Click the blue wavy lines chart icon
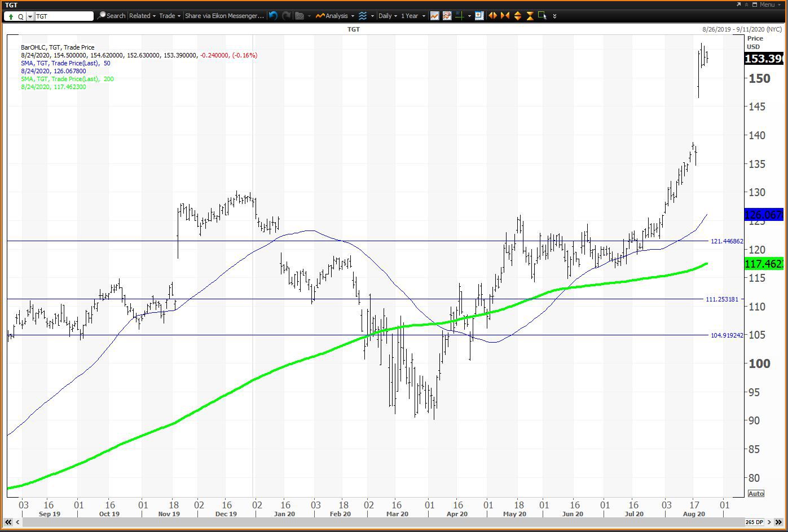This screenshot has height=532, width=788. pyautogui.click(x=363, y=16)
